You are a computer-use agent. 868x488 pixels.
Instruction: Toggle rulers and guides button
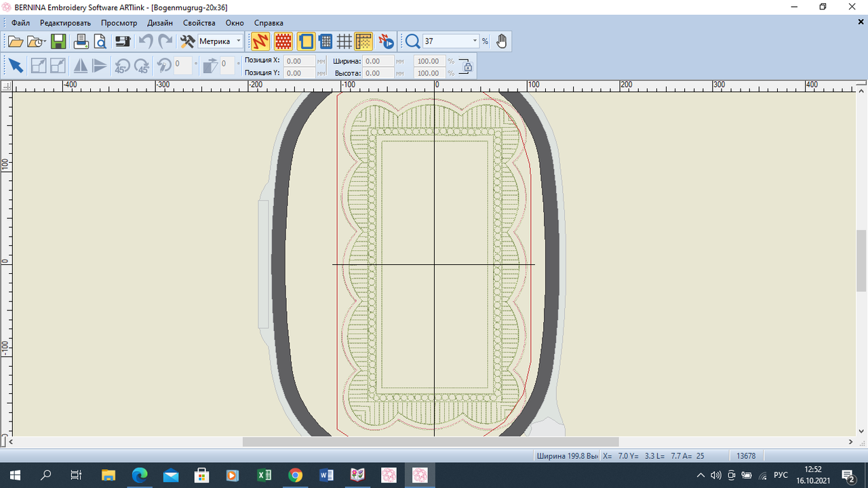click(x=363, y=41)
